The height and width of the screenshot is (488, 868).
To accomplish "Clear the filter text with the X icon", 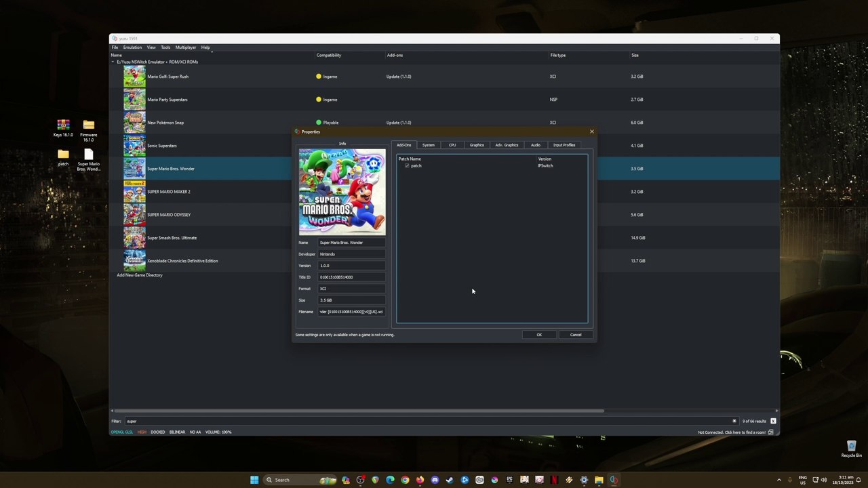I will (734, 421).
